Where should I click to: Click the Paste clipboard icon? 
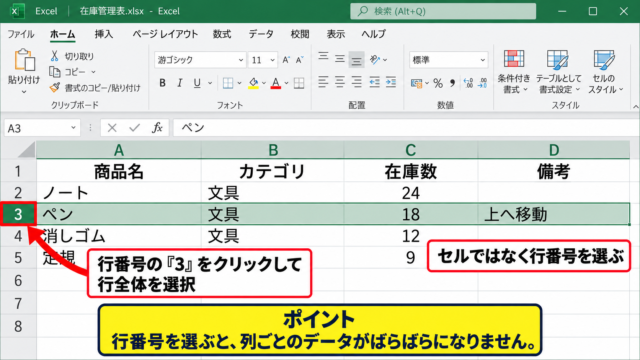coord(24,60)
